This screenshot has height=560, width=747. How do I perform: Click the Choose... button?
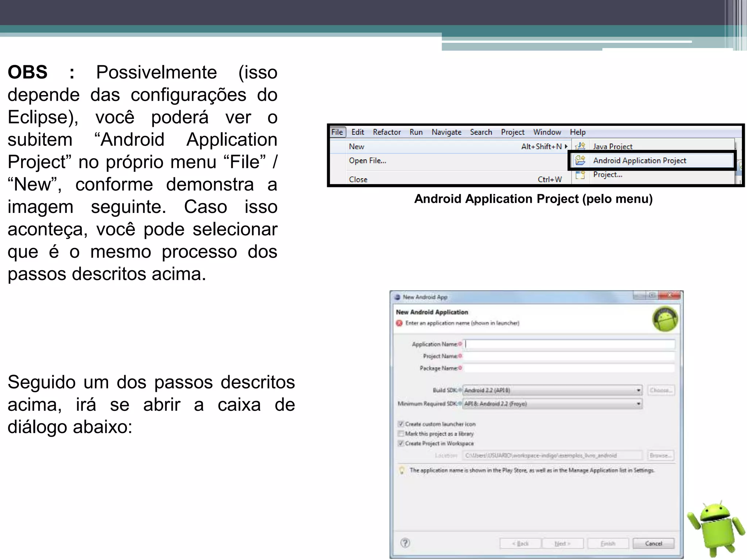pyautogui.click(x=661, y=390)
